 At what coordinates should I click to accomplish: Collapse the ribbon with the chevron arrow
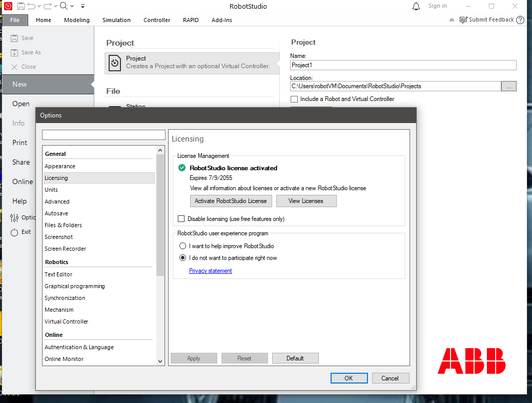[x=452, y=20]
